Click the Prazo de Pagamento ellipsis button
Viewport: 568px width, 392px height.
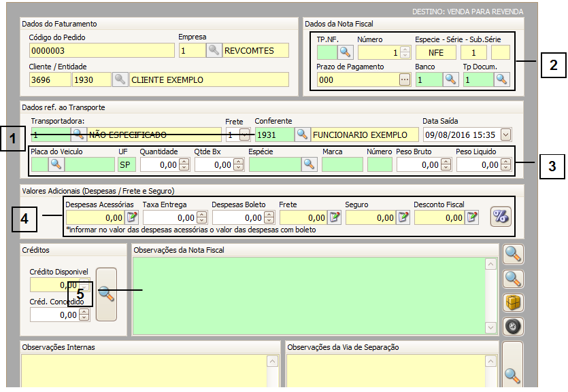point(405,79)
